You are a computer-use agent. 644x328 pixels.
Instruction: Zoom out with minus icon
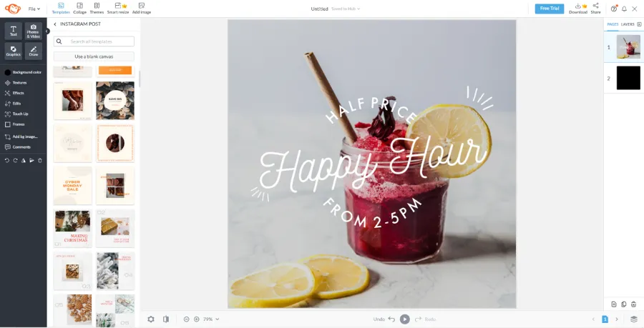point(187,319)
